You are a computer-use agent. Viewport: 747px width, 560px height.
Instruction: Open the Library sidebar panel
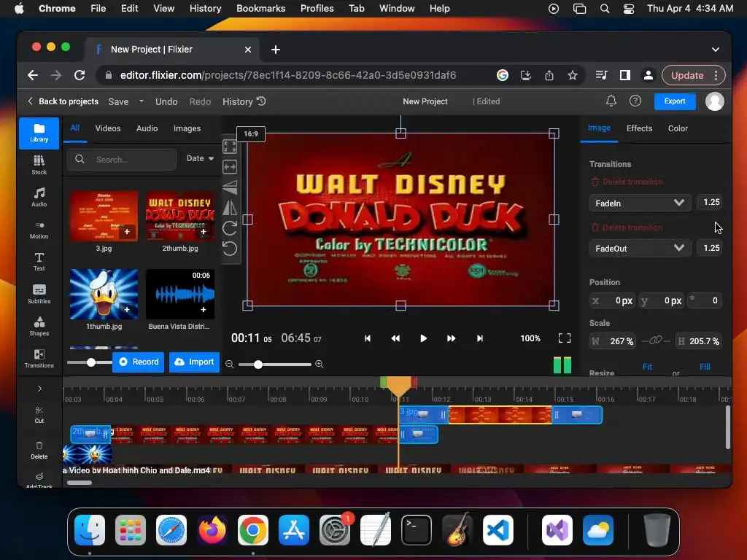[39, 133]
